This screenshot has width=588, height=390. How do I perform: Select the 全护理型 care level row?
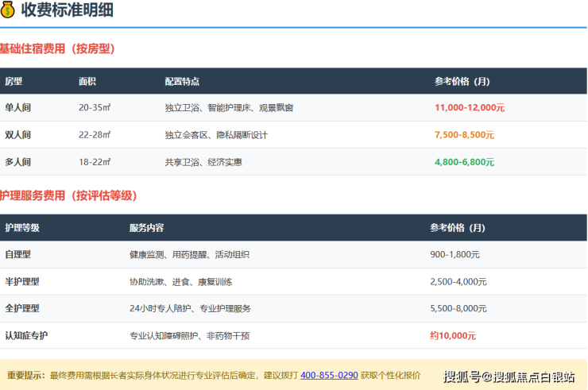tap(22, 308)
